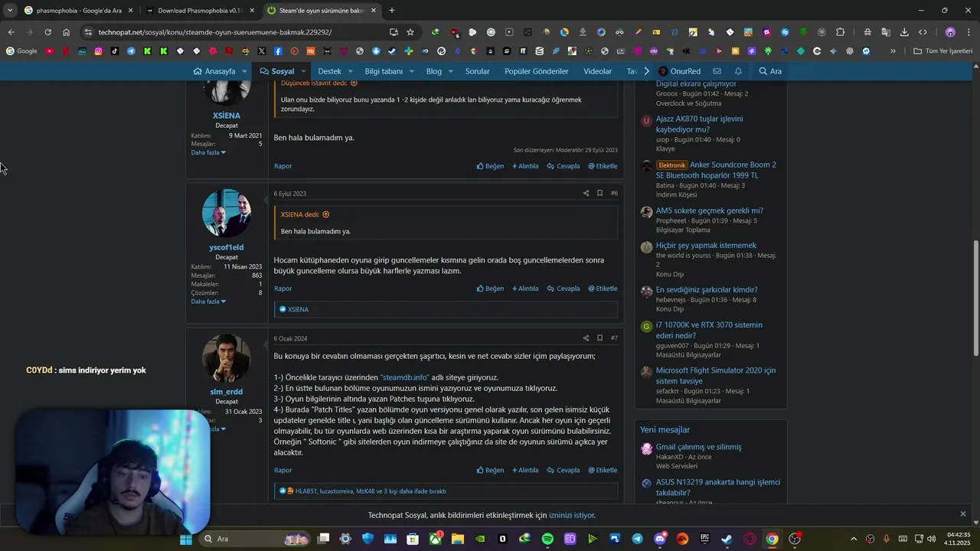This screenshot has width=980, height=551.
Task: Click the share icon on post #7
Action: click(x=586, y=337)
